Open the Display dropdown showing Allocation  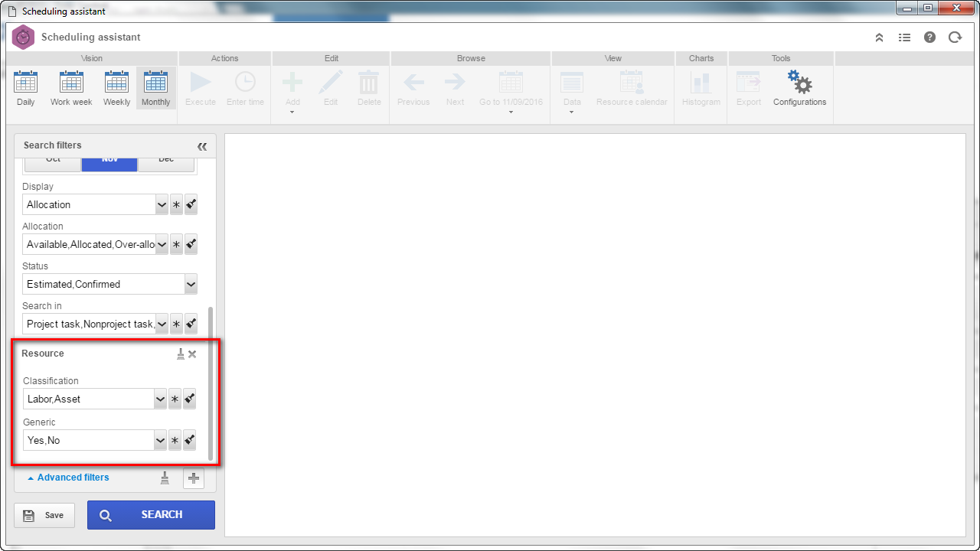(95, 204)
